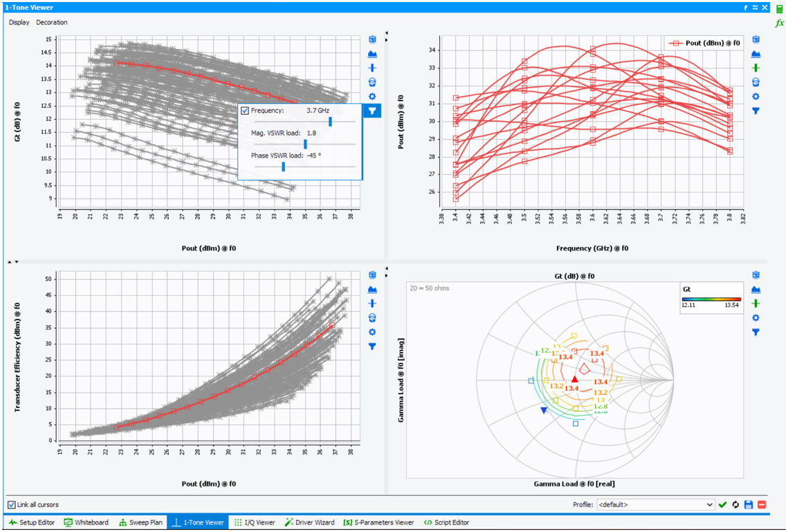Refresh the profile with the circular arrows icon
The height and width of the screenshot is (532, 786).
735,505
